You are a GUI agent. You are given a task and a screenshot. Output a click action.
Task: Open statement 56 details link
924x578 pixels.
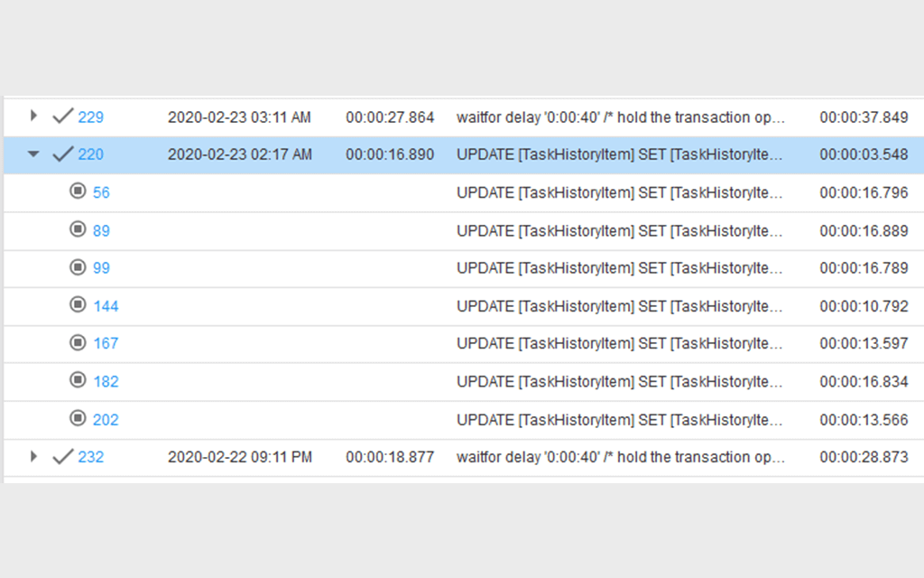tap(101, 192)
